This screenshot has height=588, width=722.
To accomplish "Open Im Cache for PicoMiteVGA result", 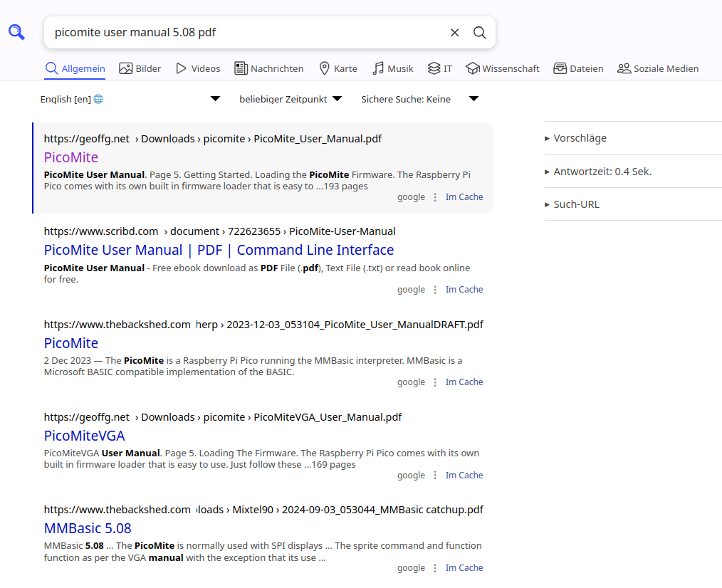I will (x=464, y=476).
